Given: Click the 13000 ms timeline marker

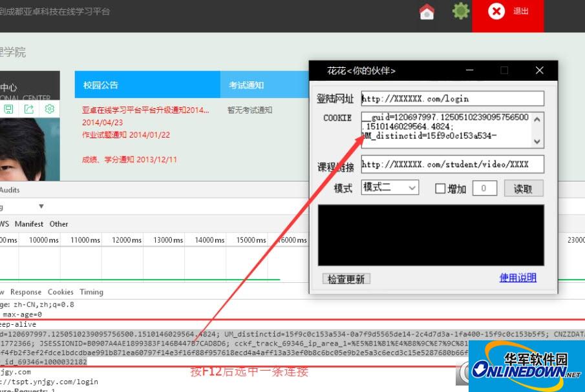Looking at the screenshot, I should [x=168, y=240].
